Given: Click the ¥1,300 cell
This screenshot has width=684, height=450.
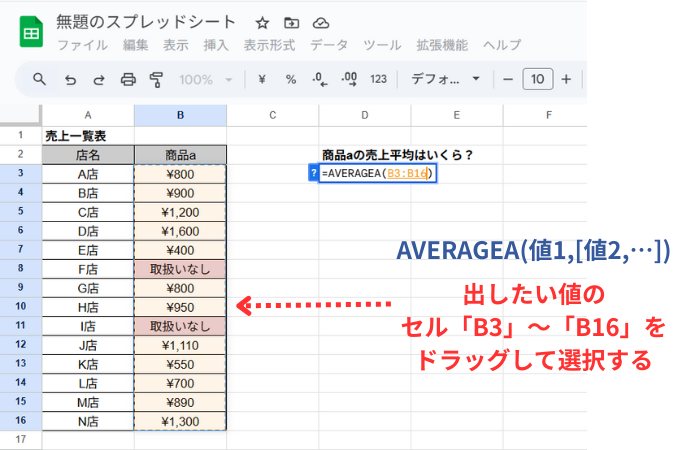Looking at the screenshot, I should [180, 421].
